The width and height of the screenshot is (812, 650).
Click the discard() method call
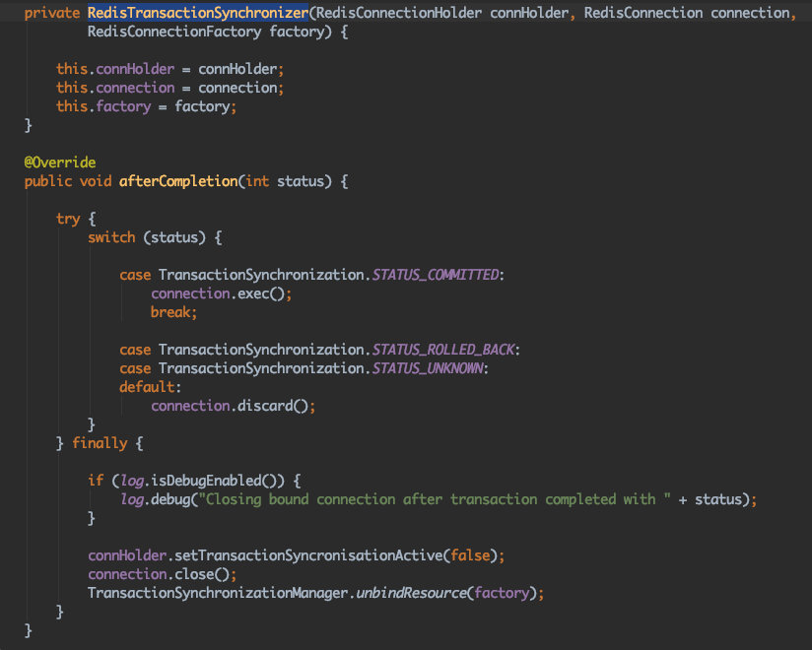(273, 406)
